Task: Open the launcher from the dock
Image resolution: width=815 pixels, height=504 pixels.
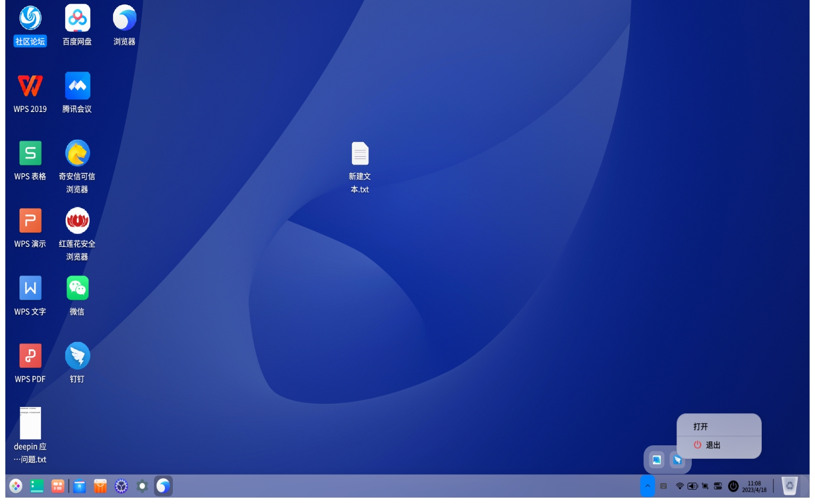Action: click(x=16, y=486)
